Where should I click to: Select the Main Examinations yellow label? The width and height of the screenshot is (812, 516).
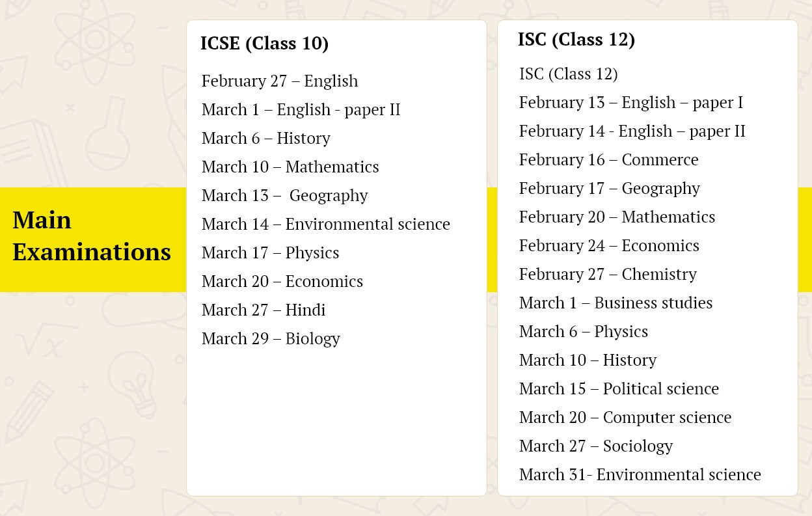(x=92, y=236)
